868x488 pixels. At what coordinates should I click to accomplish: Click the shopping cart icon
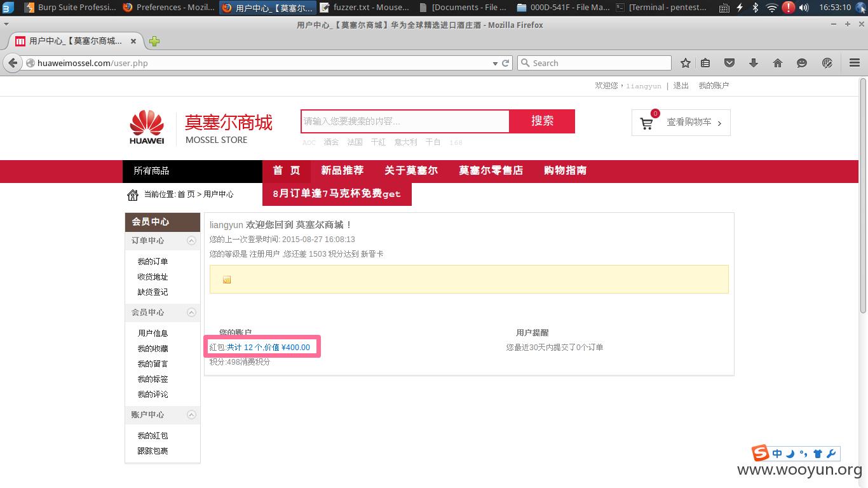tap(647, 124)
